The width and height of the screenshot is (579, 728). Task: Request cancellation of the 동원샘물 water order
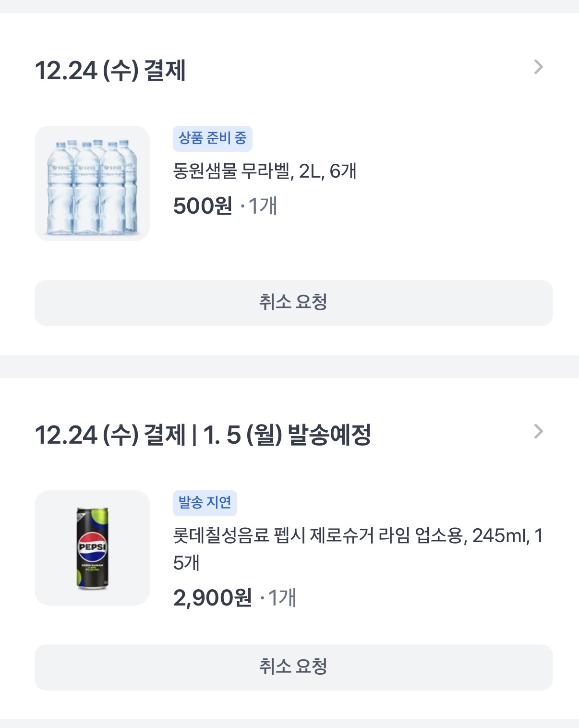coord(293,303)
